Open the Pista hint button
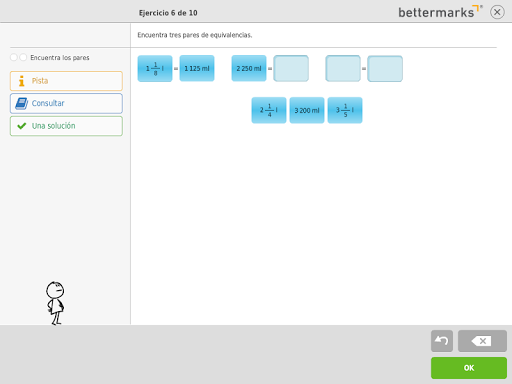Viewport: 512px width, 384px height. [66, 81]
